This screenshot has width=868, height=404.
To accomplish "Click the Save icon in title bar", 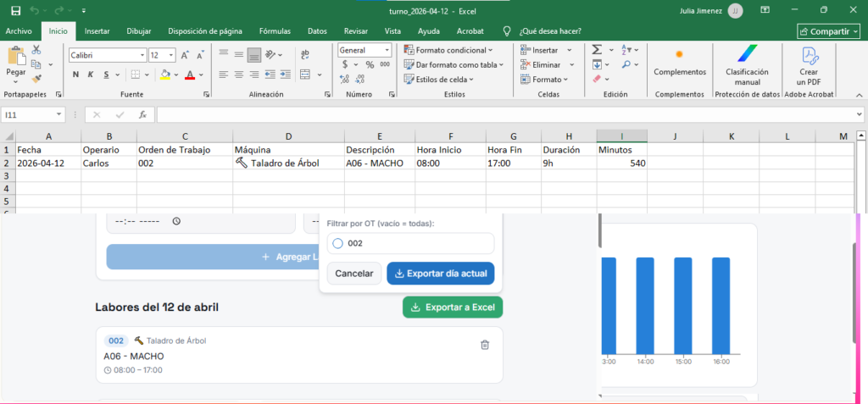I will [x=15, y=10].
